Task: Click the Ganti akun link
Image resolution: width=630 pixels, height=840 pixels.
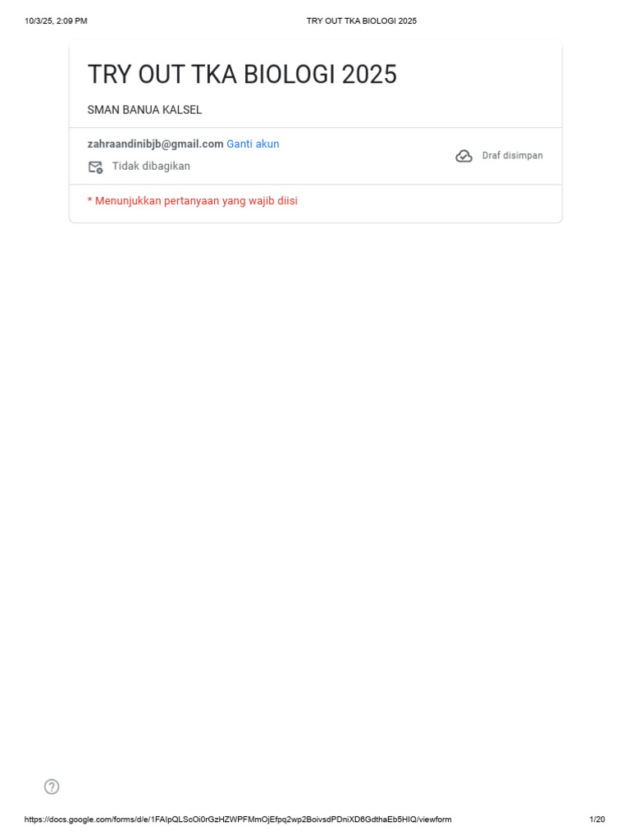Action: coord(253,144)
